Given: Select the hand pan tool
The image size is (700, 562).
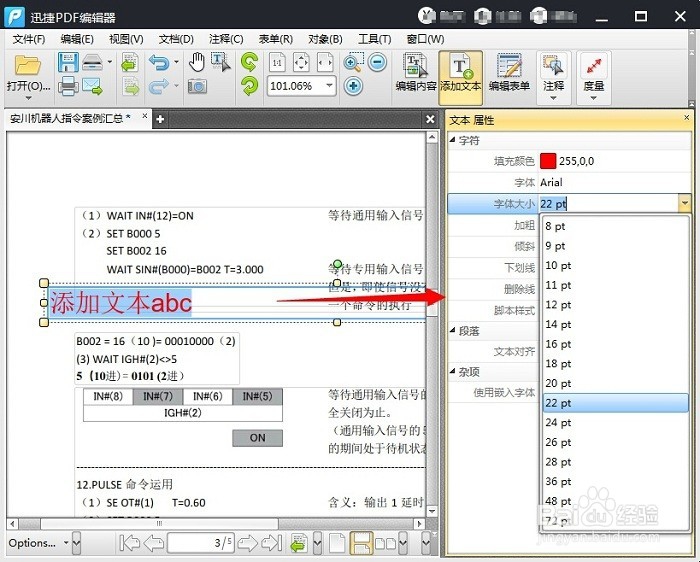Looking at the screenshot, I should pyautogui.click(x=196, y=62).
